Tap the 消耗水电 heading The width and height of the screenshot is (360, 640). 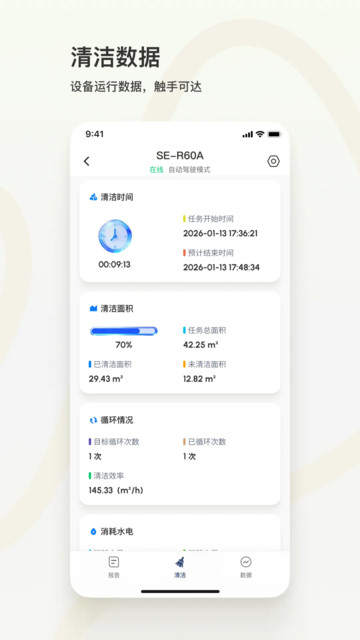click(117, 531)
